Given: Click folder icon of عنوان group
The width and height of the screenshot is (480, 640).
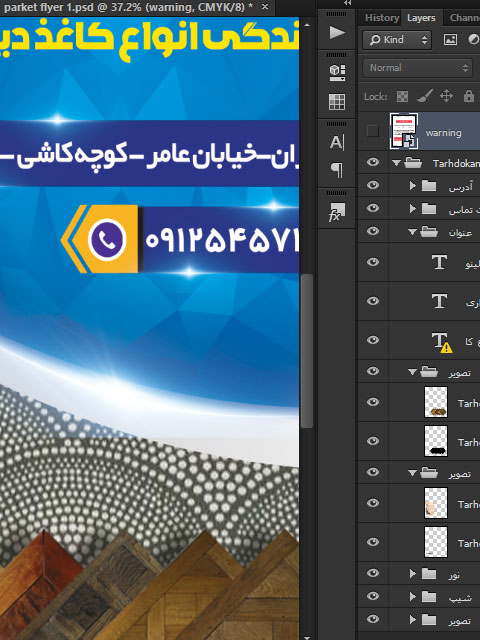Looking at the screenshot, I should click(429, 231).
